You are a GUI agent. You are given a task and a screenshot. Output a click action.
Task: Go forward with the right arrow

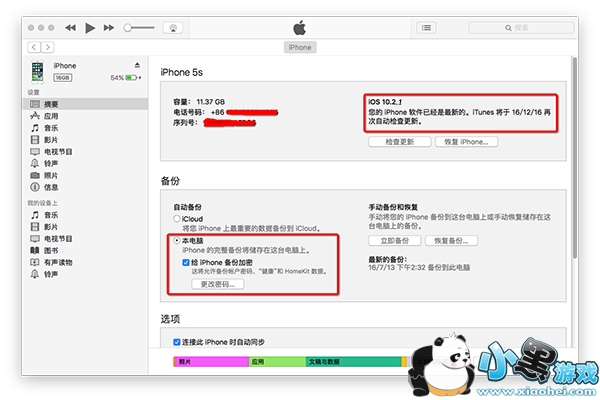(x=47, y=47)
